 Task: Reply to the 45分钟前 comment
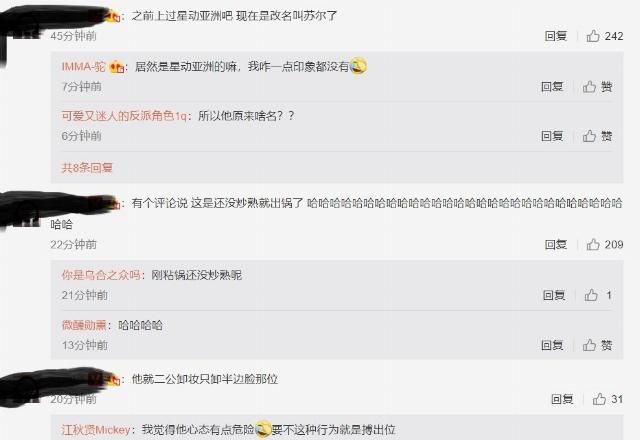click(x=556, y=36)
